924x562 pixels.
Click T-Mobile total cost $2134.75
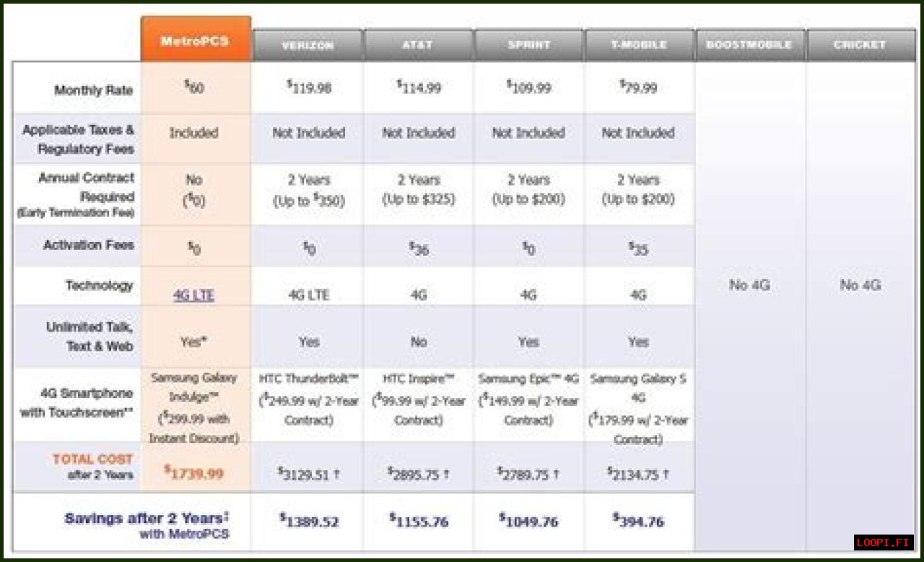click(x=638, y=474)
